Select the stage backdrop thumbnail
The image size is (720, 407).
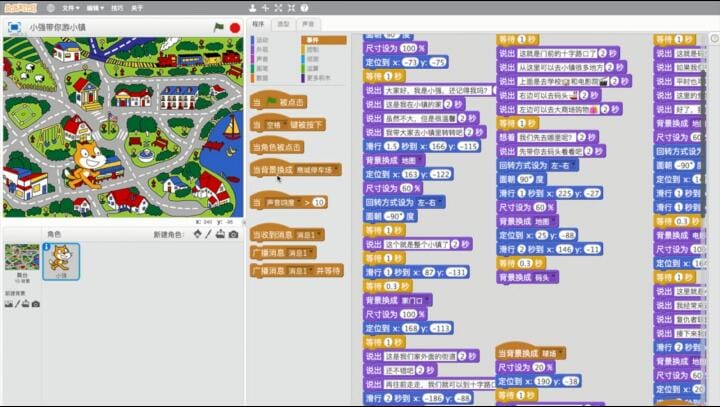click(x=16, y=256)
